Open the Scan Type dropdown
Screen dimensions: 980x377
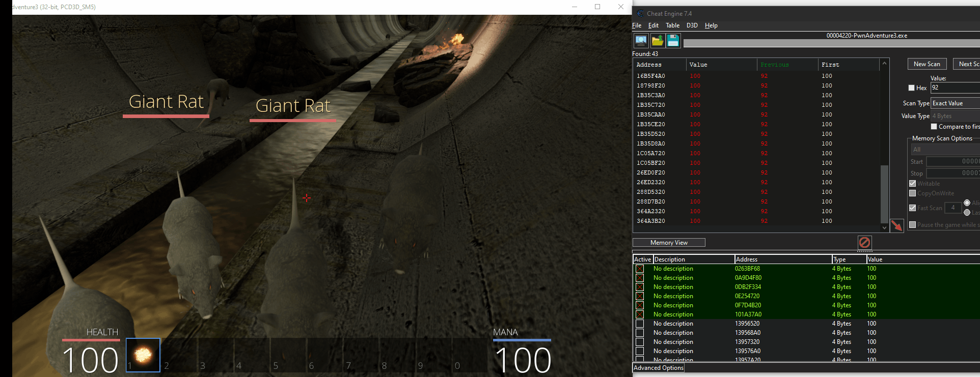pyautogui.click(x=955, y=103)
